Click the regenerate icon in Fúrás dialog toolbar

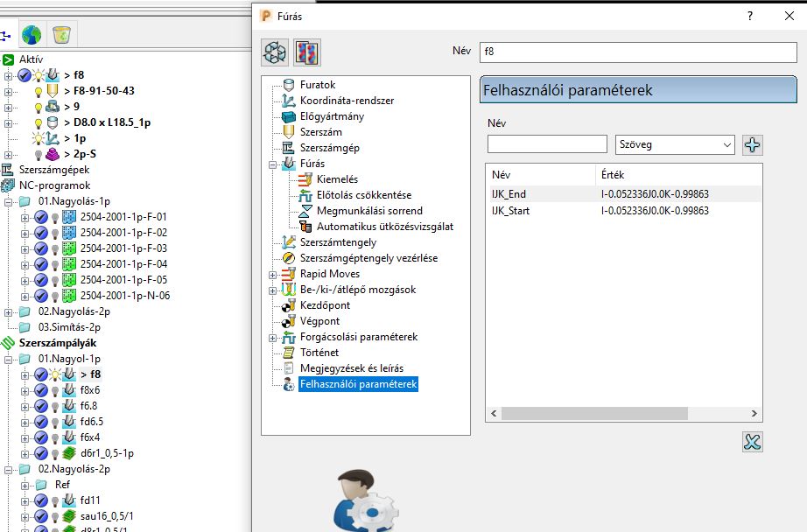pyautogui.click(x=275, y=52)
